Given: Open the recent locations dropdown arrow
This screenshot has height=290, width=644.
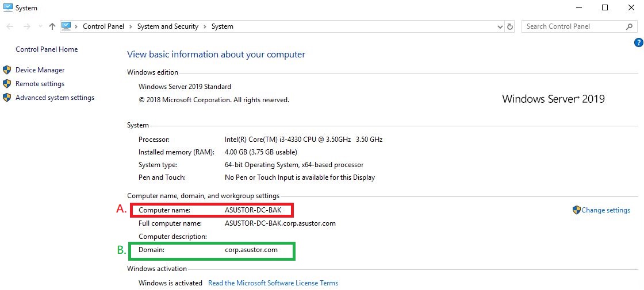Looking at the screenshot, I should [40, 26].
